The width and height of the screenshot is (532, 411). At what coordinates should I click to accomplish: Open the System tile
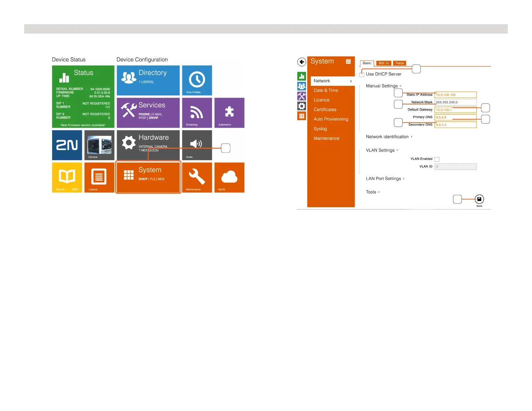(x=148, y=177)
